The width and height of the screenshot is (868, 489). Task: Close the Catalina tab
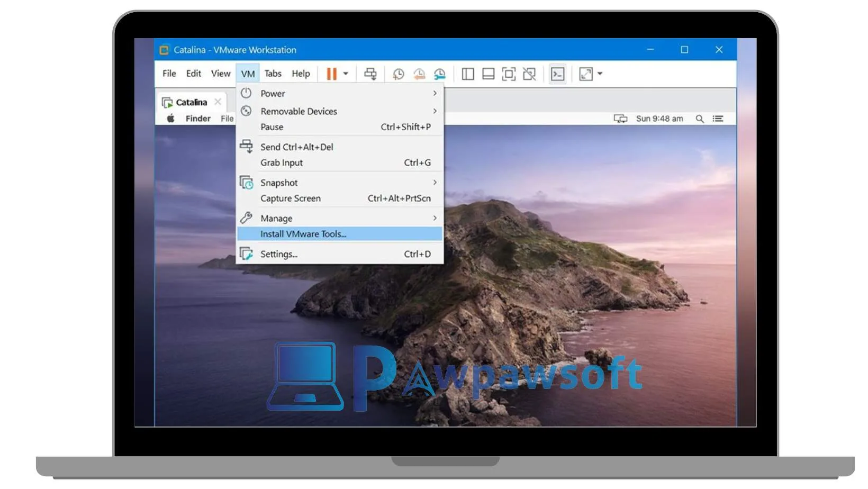[x=218, y=102]
